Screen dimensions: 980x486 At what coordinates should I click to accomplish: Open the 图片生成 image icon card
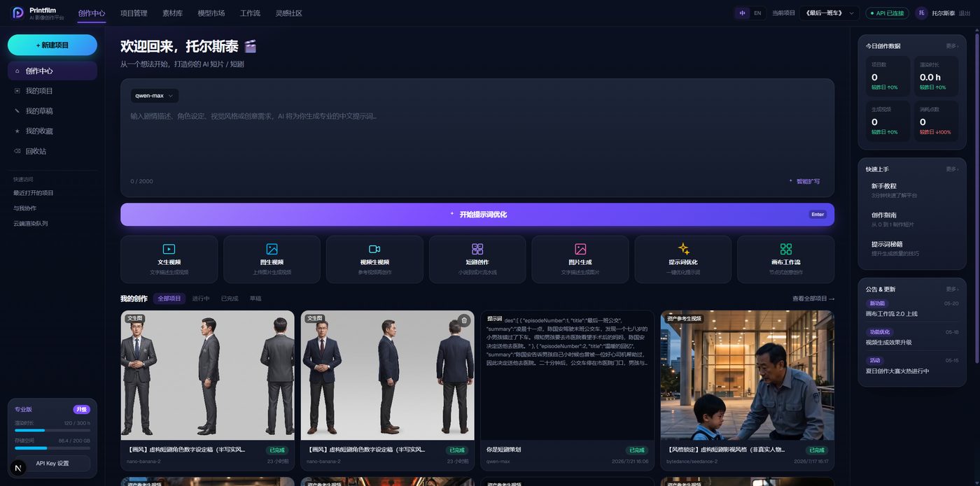click(580, 249)
